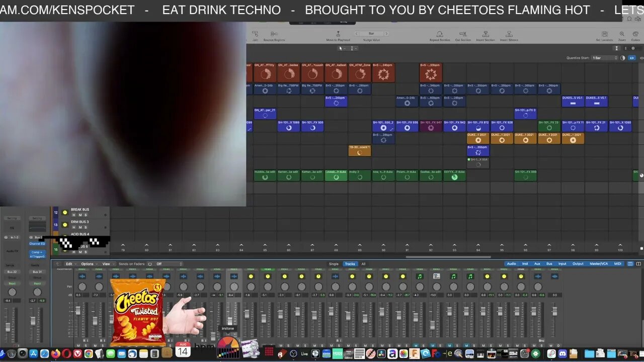This screenshot has width=644, height=362.
Task: Toggle the Master/VCA filter button
Action: (x=599, y=264)
